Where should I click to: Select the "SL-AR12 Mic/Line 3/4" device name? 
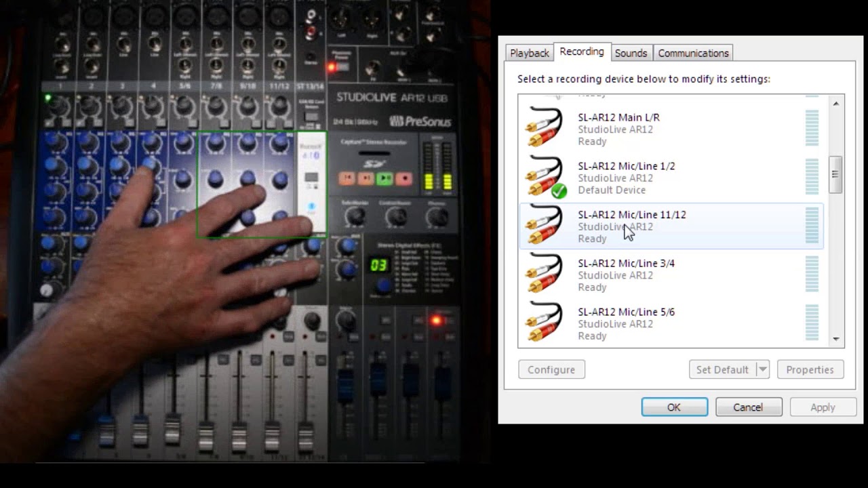(626, 264)
